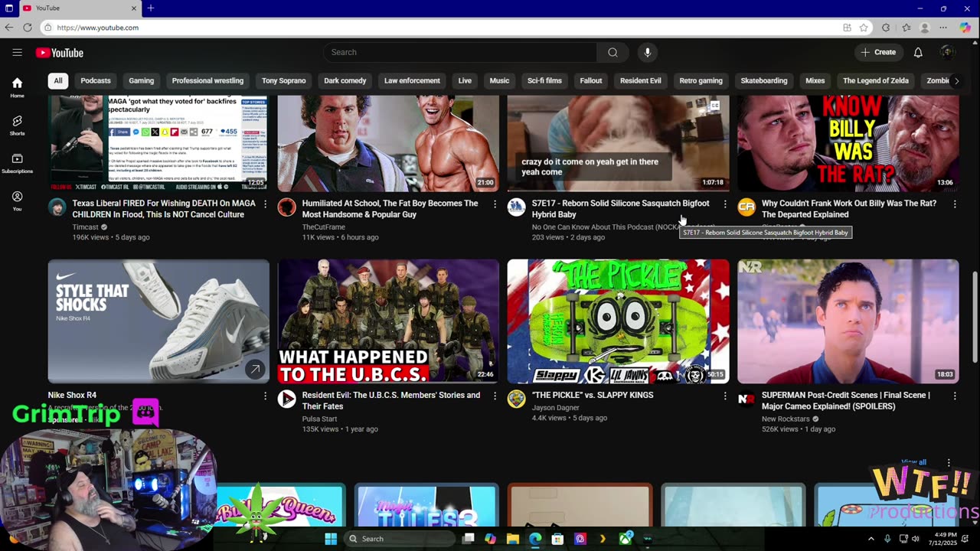Select the Skateboarding chip
The width and height of the screenshot is (980, 551).
[763, 80]
